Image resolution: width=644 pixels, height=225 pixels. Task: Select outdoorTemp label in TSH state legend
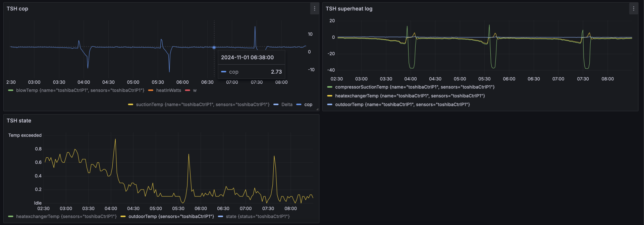pyautogui.click(x=171, y=217)
